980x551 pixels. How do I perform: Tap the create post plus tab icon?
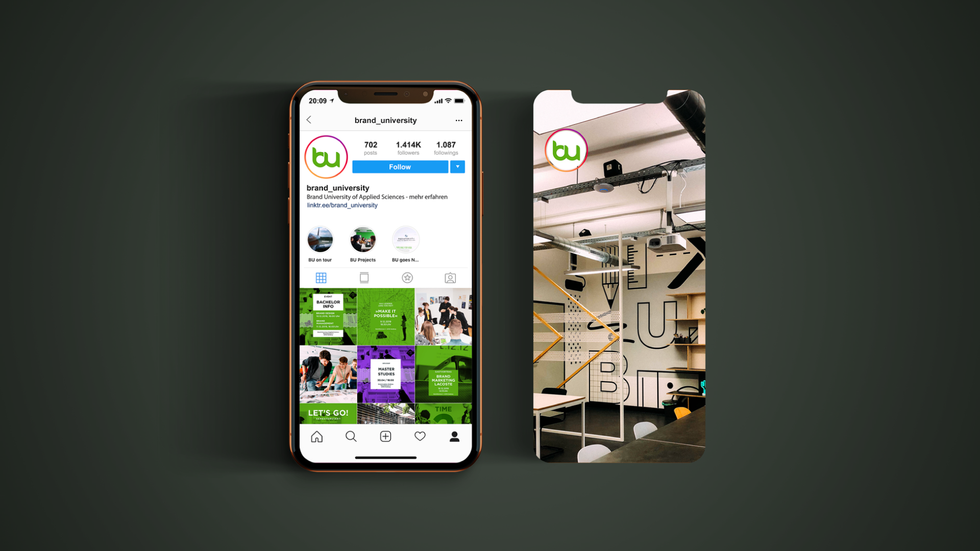(386, 436)
